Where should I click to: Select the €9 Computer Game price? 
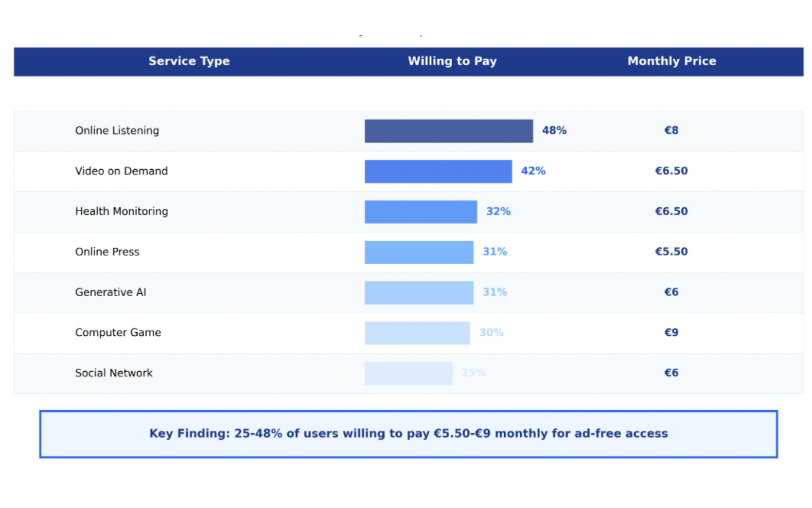click(671, 333)
